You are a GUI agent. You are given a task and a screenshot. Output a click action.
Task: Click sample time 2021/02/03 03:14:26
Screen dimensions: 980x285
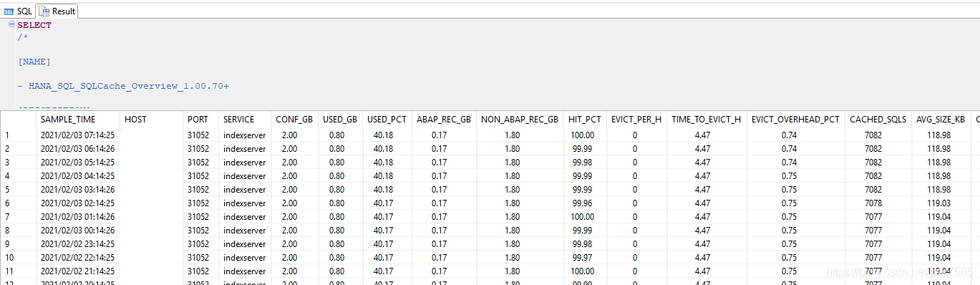[x=77, y=189]
